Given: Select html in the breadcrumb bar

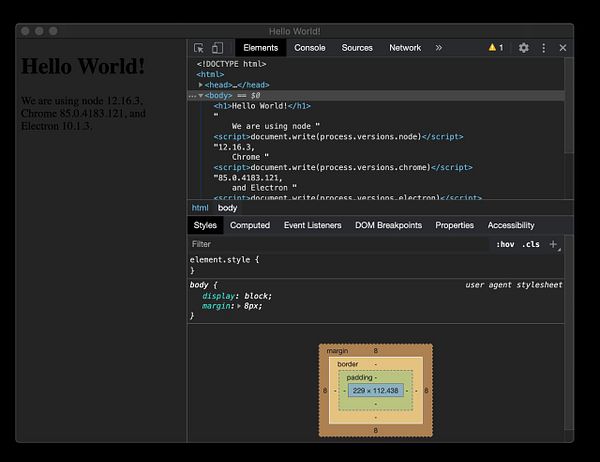Looking at the screenshot, I should click(x=200, y=207).
